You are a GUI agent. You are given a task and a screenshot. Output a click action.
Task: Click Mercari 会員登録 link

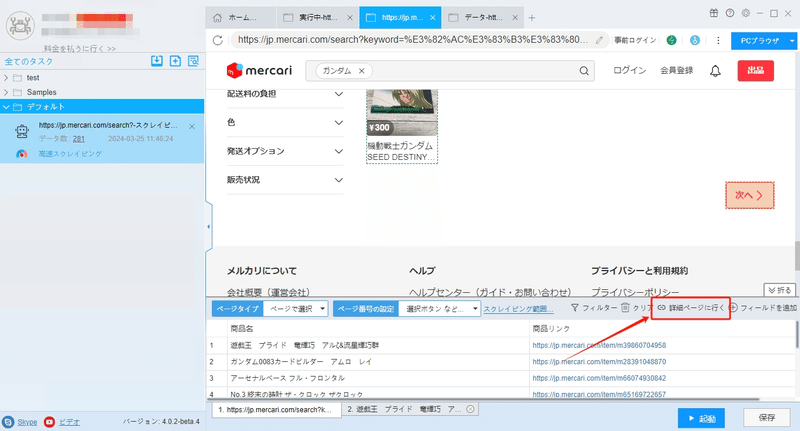pyautogui.click(x=677, y=70)
